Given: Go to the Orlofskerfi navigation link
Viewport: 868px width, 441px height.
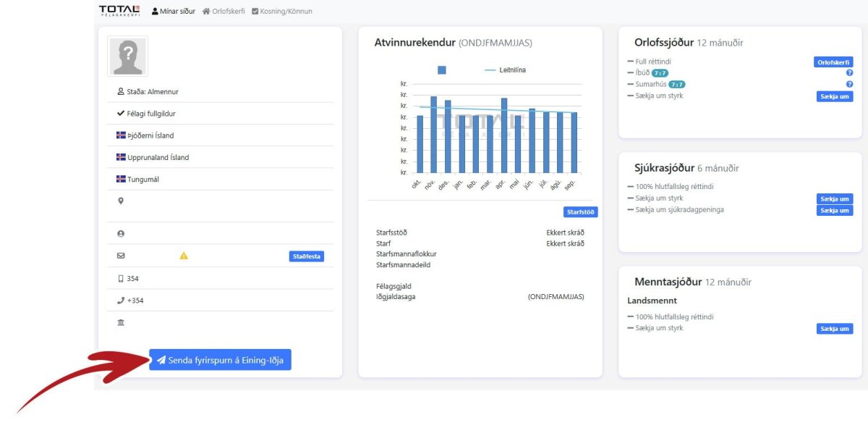Looking at the screenshot, I should tap(224, 12).
